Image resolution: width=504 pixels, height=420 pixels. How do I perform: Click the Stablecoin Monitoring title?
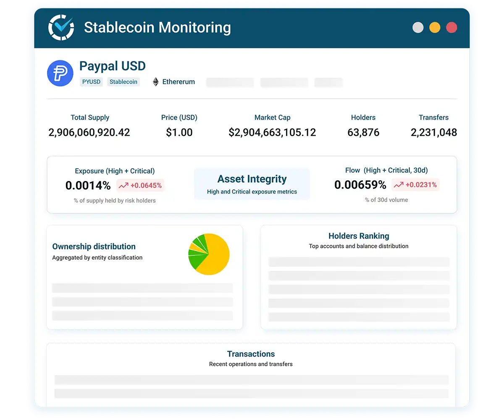coord(157,28)
